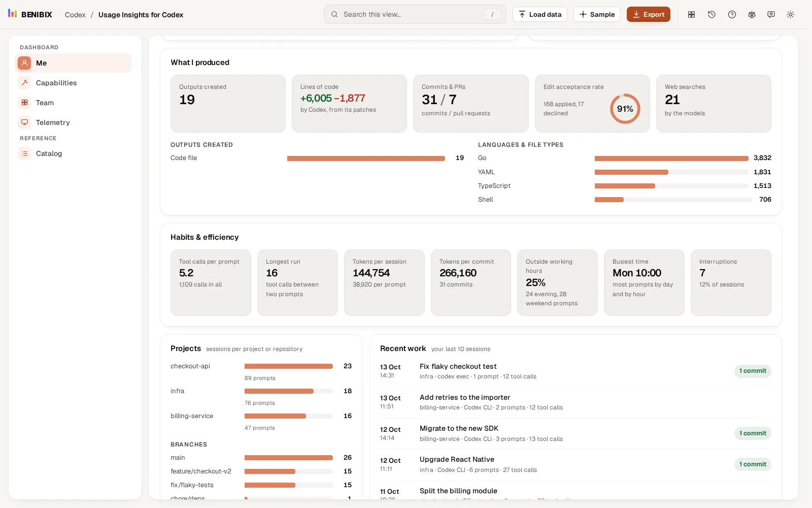Open the Telemetry sidebar item
This screenshot has height=508, width=812.
(x=73, y=122)
